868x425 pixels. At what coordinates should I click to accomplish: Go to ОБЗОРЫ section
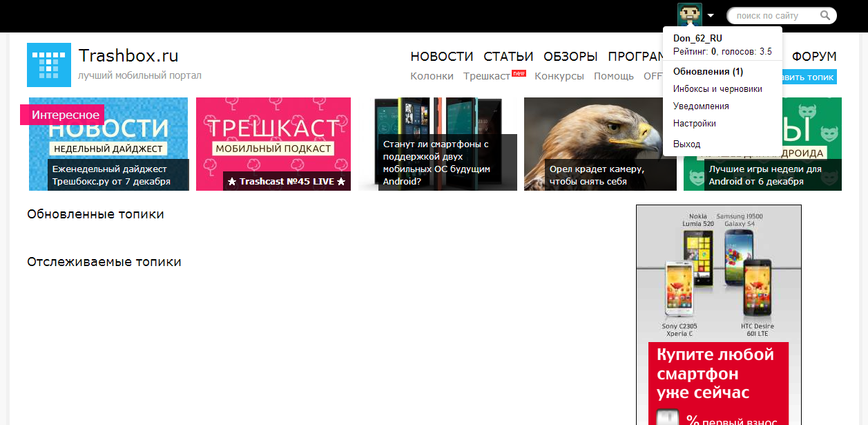pos(570,57)
